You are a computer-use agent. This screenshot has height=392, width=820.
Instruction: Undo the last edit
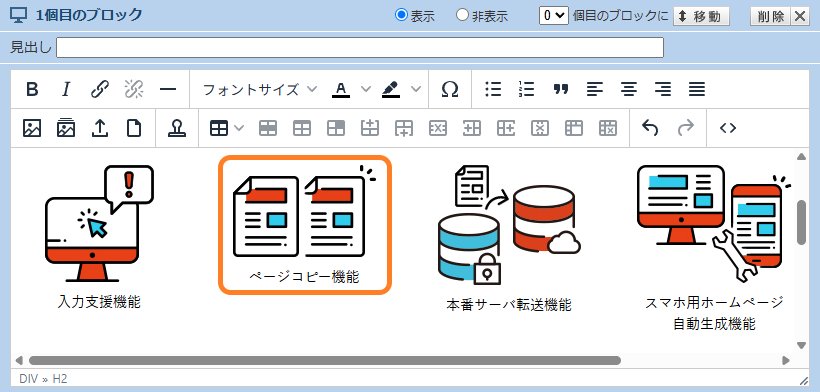click(650, 128)
